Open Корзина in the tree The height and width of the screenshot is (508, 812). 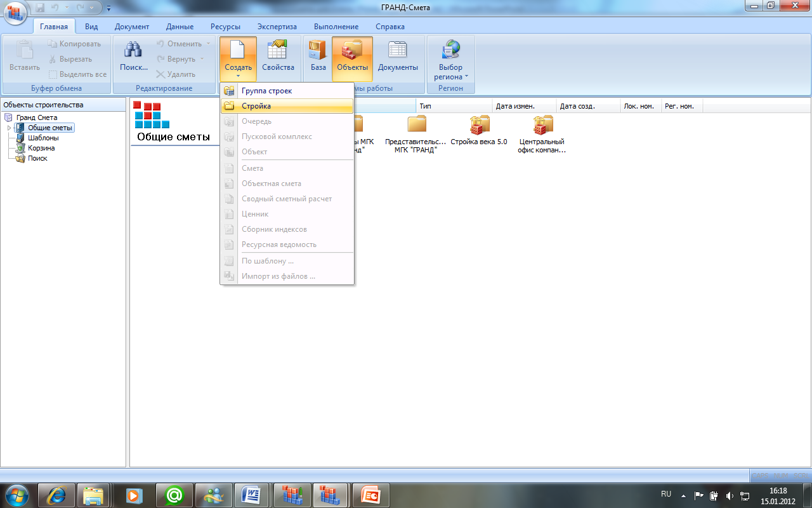click(41, 148)
